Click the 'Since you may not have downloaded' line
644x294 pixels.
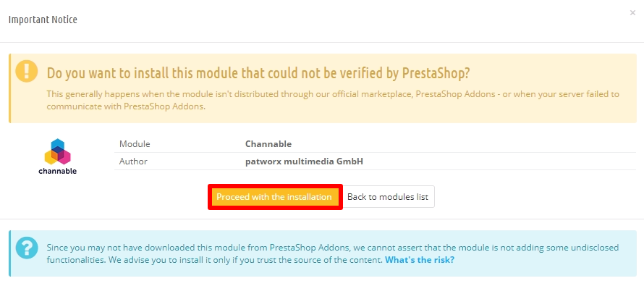333,248
